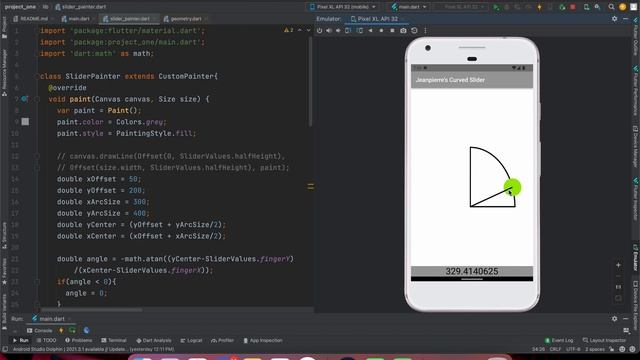This screenshot has width=640, height=360.
Task: Click slider_painter.dart in the navigation breadcrumb
Action: [81, 7]
